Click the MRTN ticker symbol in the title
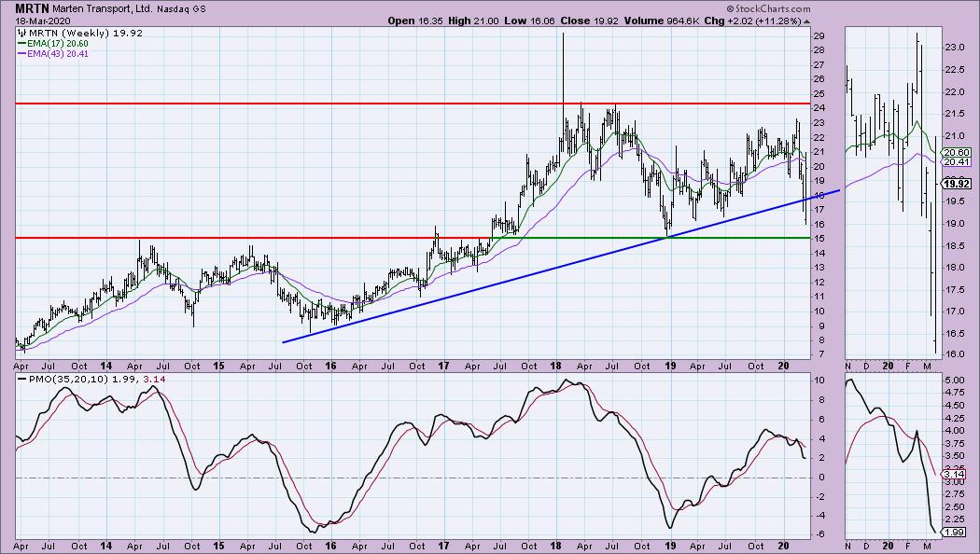The image size is (980, 554). pos(33,8)
